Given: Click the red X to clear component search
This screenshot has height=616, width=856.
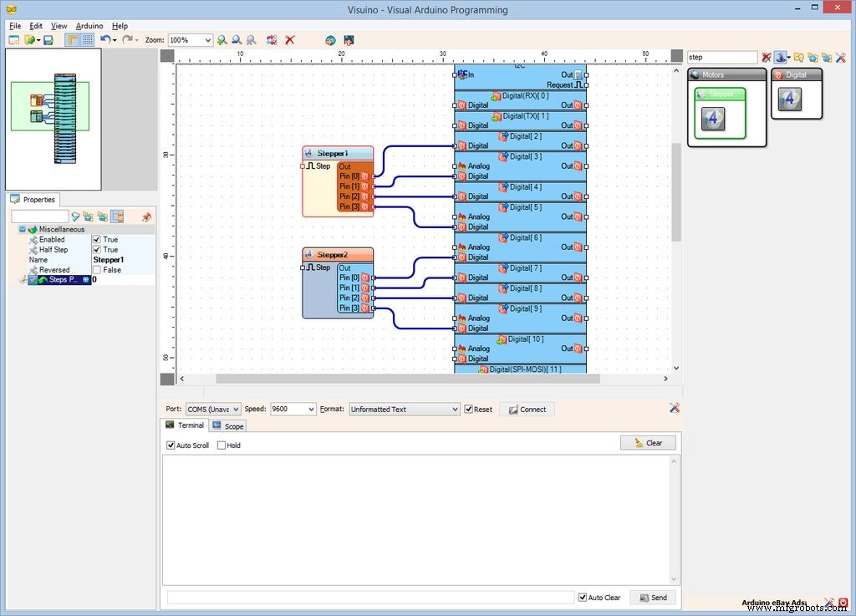Looking at the screenshot, I should click(766, 57).
